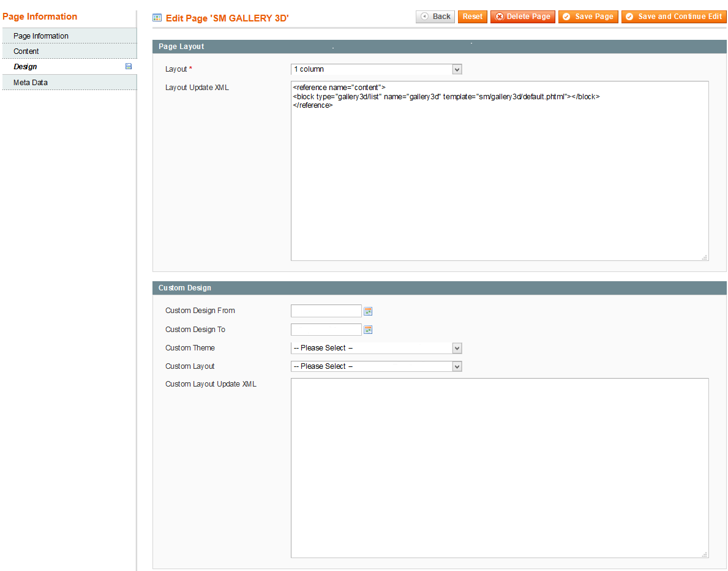Click the Reset button
This screenshot has height=571, width=728.
pyautogui.click(x=472, y=17)
